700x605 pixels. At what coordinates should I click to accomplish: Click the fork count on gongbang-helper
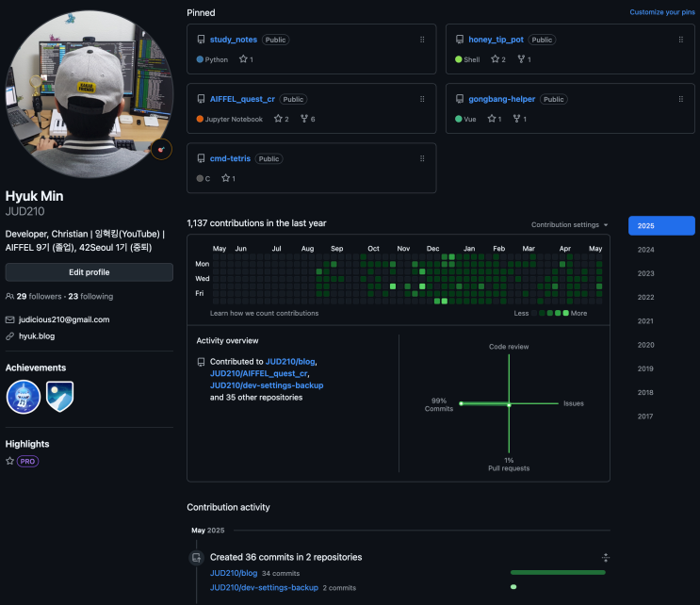click(520, 119)
